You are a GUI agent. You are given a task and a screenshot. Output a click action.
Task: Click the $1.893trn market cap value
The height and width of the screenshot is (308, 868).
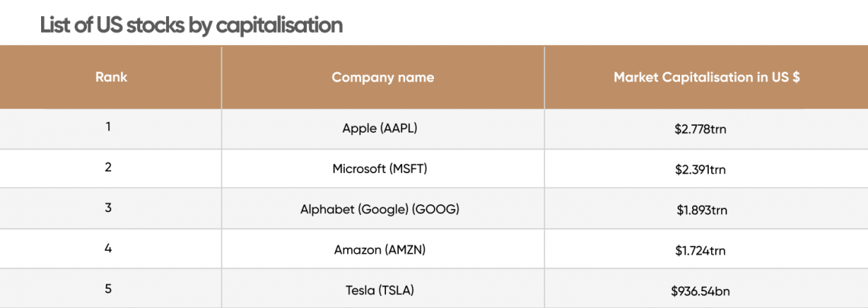(x=702, y=210)
